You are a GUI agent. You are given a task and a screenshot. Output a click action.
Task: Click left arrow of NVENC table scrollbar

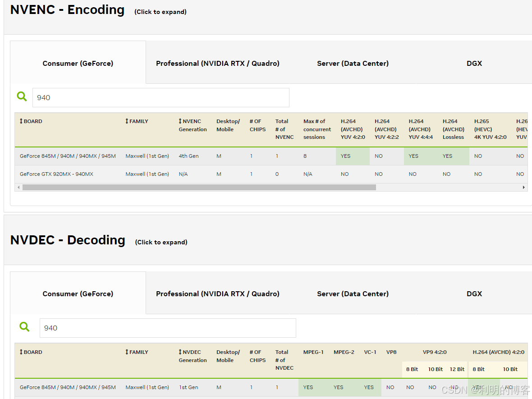pos(18,187)
